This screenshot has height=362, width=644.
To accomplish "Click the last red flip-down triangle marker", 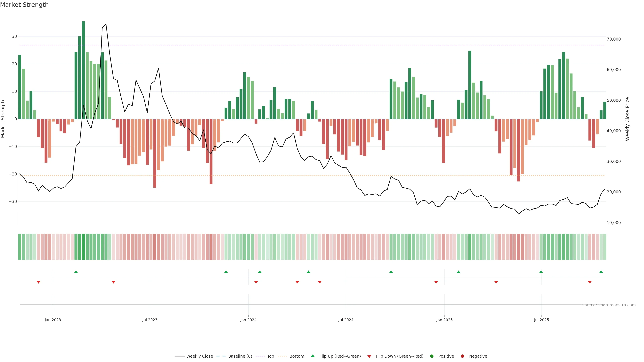I will 590,282.
